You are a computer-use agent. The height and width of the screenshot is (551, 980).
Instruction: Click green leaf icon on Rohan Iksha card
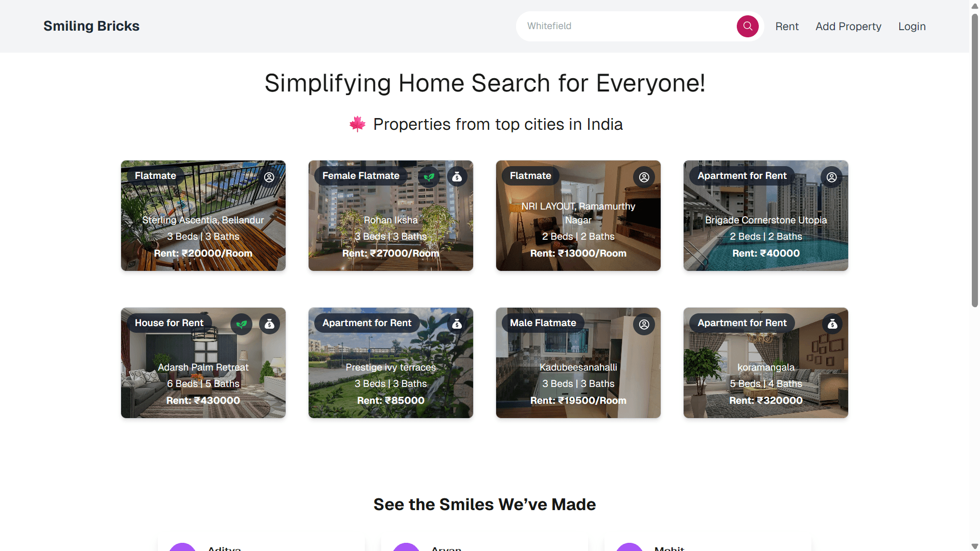pyautogui.click(x=429, y=177)
